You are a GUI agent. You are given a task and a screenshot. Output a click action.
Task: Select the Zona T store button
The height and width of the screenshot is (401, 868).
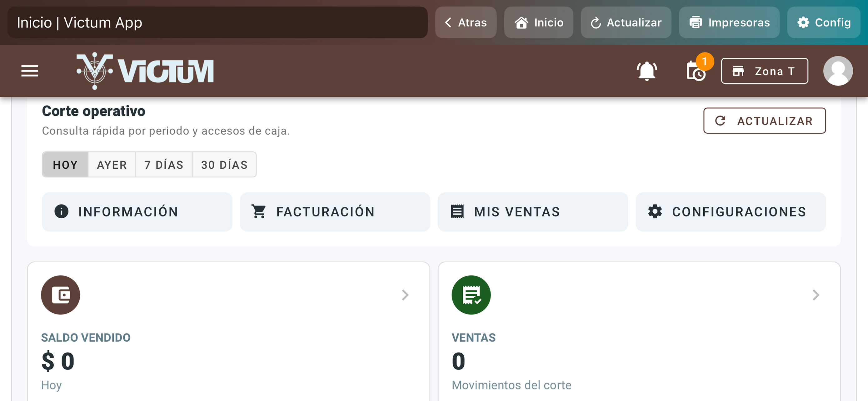click(x=764, y=71)
